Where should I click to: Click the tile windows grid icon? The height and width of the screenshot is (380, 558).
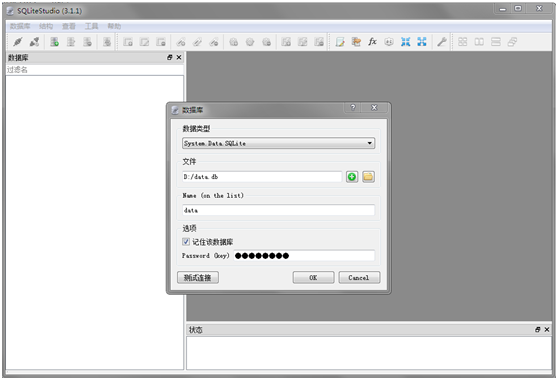[x=463, y=42]
